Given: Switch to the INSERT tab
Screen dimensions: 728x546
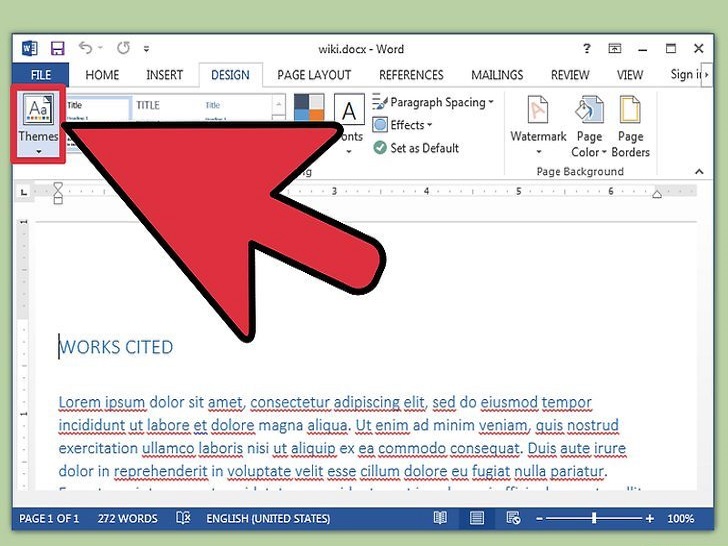Looking at the screenshot, I should pyautogui.click(x=164, y=75).
